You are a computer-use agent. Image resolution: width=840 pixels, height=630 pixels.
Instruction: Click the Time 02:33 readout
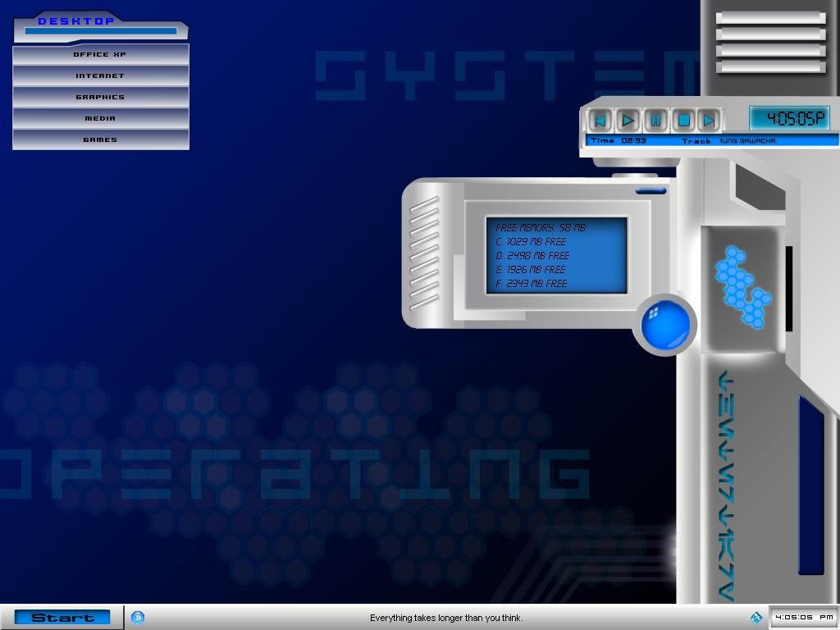click(619, 140)
